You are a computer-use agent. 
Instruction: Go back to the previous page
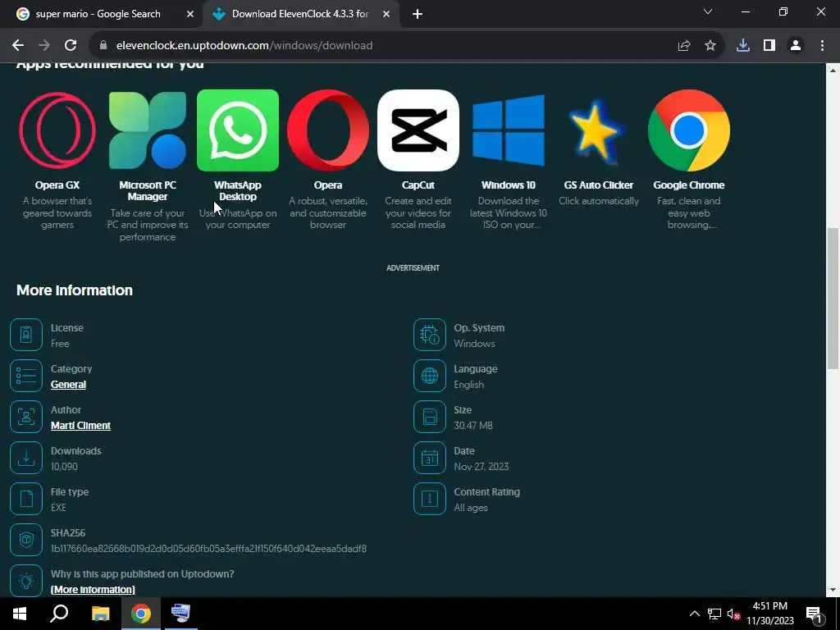18,46
